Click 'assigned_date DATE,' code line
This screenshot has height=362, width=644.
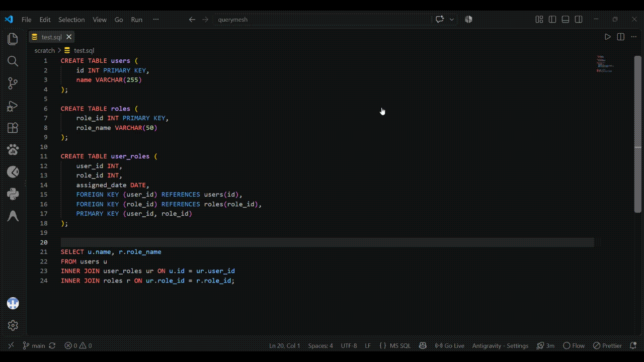(x=113, y=185)
